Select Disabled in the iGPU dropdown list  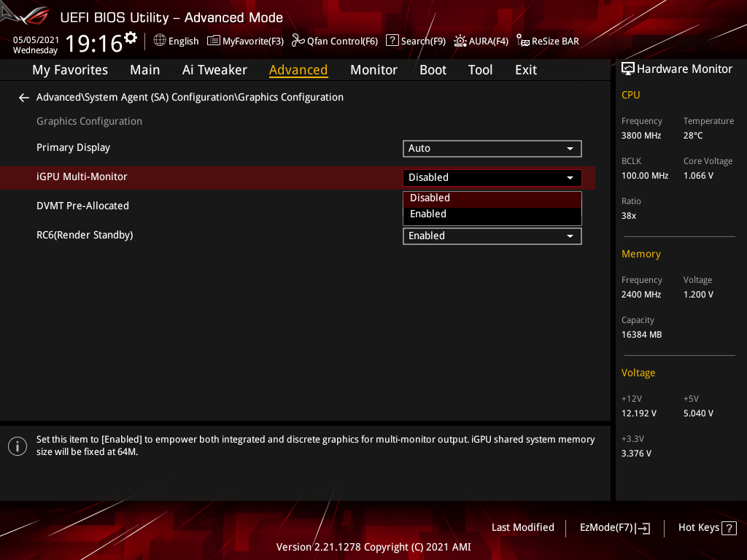pos(492,198)
